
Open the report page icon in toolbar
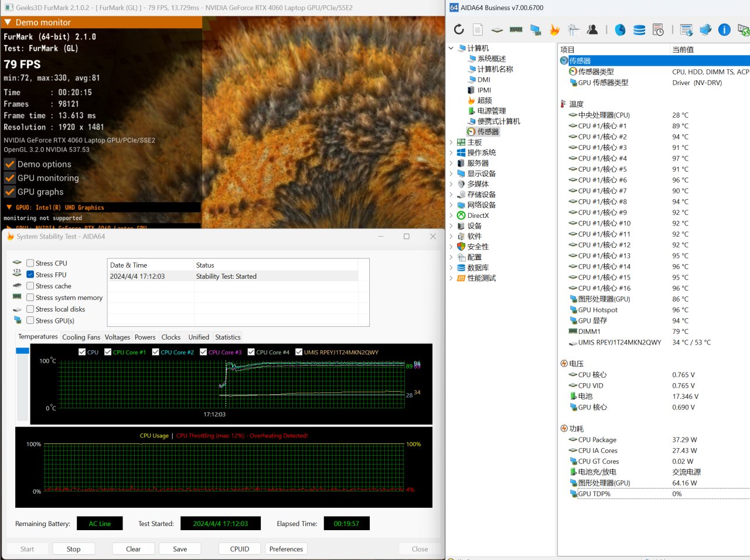click(x=478, y=29)
